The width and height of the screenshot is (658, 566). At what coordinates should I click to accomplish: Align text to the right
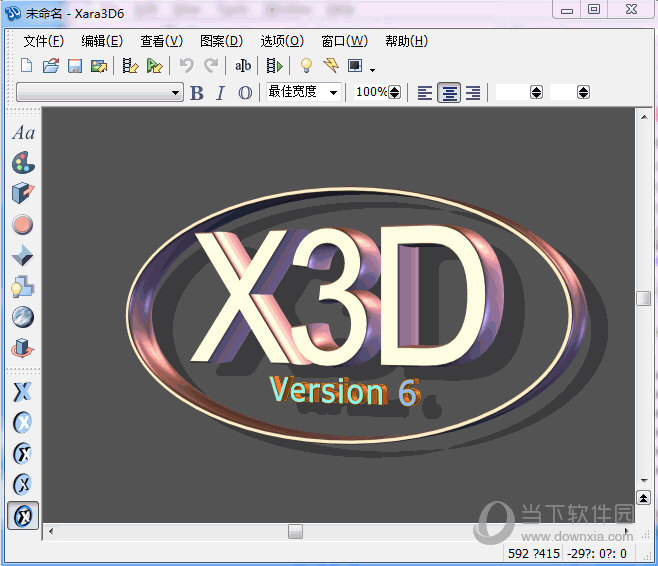click(x=473, y=93)
